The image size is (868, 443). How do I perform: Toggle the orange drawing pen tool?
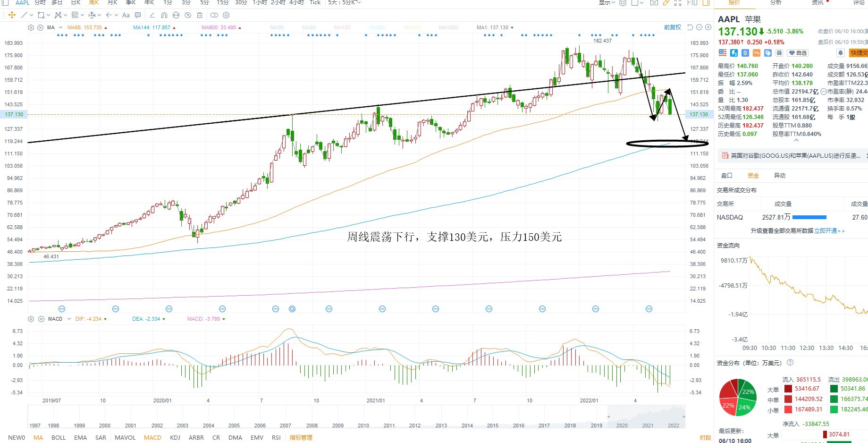[x=666, y=2]
